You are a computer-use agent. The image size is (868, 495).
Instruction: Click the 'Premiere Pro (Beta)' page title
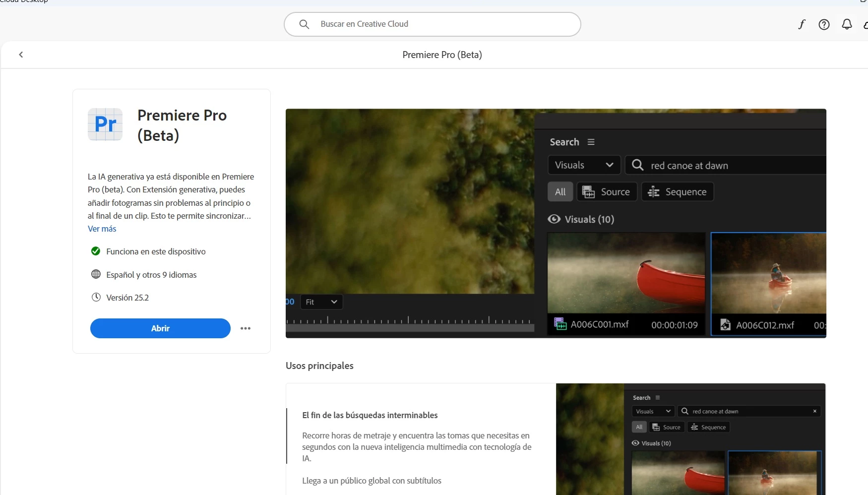442,55
